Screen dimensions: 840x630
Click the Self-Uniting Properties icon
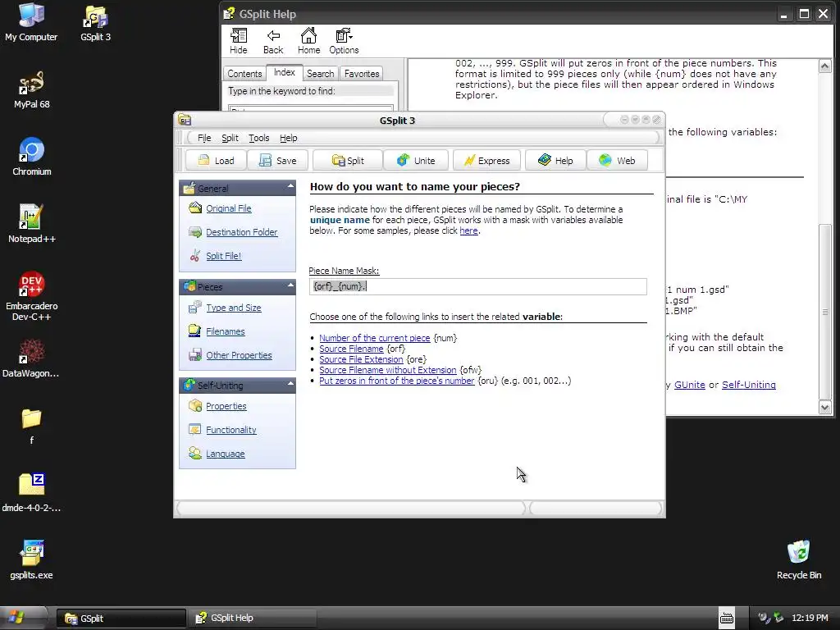pyautogui.click(x=195, y=405)
